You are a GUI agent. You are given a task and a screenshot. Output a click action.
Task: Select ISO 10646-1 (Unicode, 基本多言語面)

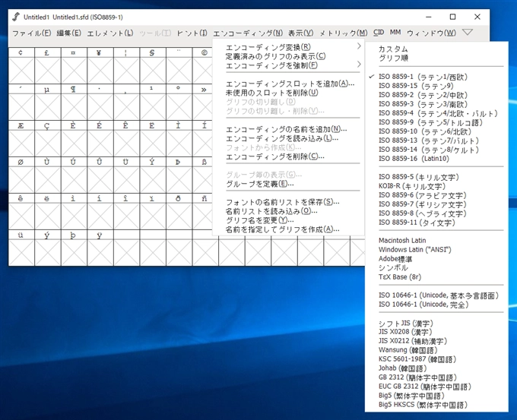pos(436,295)
